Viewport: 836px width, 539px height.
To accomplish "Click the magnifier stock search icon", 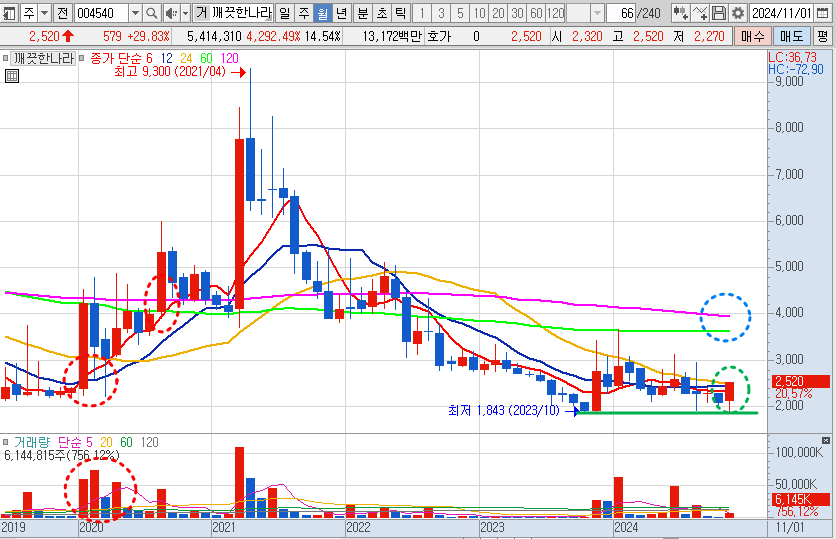I will (151, 13).
